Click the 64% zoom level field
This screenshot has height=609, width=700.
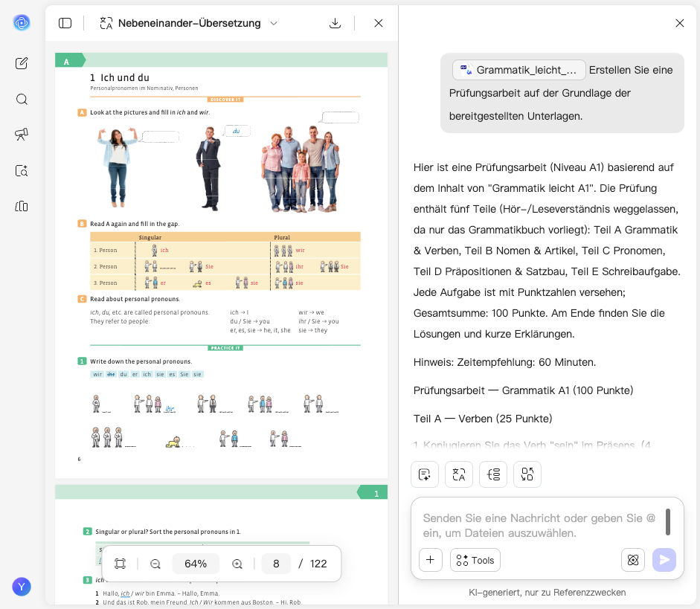pos(196,564)
